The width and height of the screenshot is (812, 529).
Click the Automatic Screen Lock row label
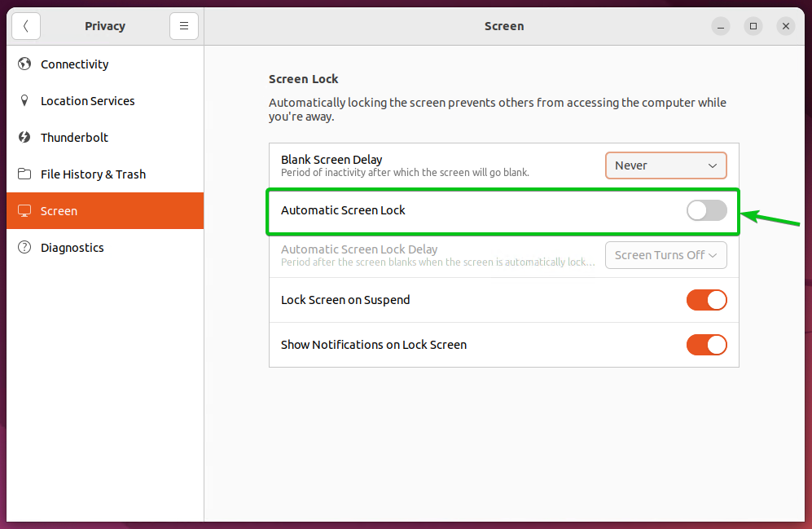(x=343, y=210)
